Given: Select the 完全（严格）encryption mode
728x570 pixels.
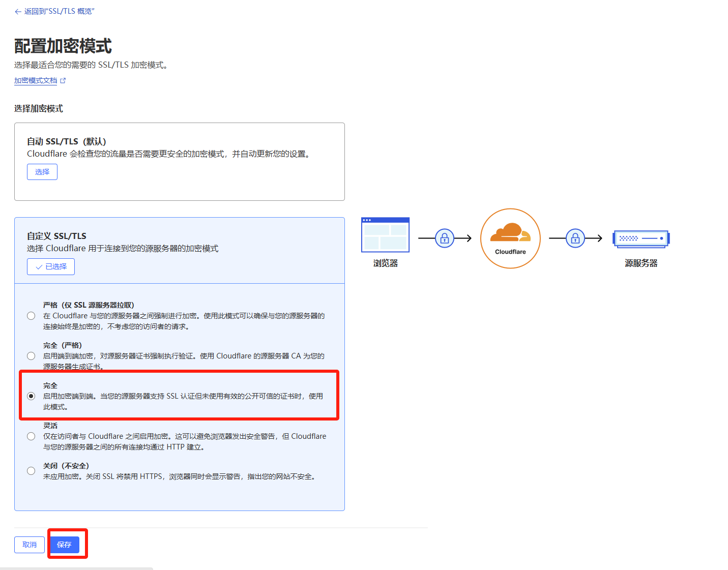Looking at the screenshot, I should pos(31,355).
